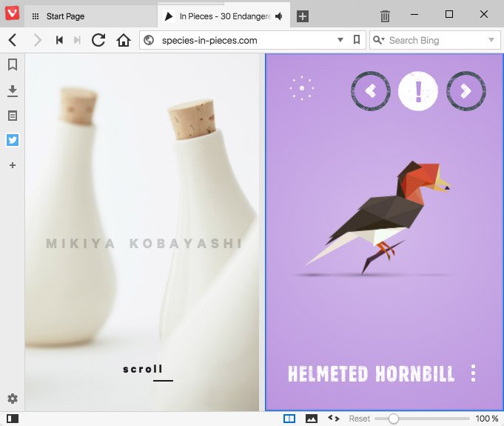Add a new web panel
Screen dimensions: 504x426
[x=13, y=165]
